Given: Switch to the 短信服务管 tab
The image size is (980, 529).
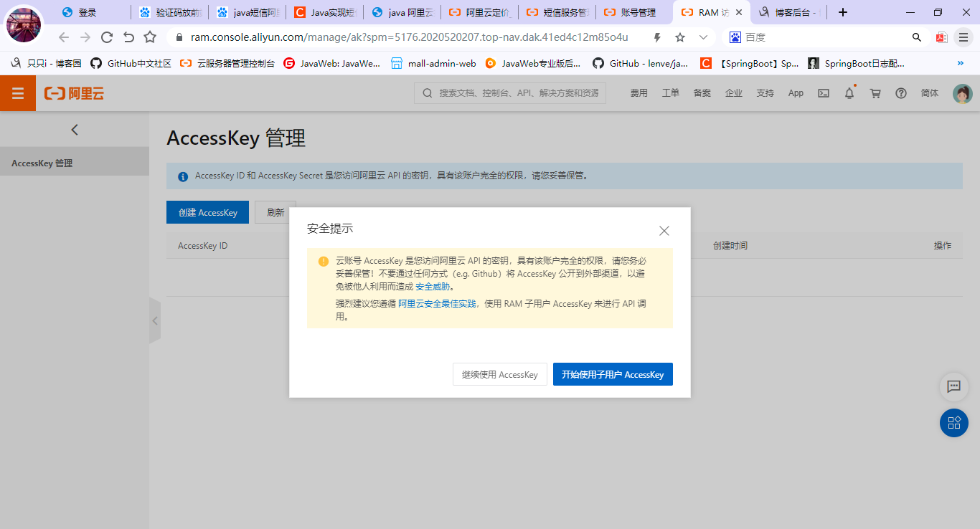Looking at the screenshot, I should click(x=558, y=12).
